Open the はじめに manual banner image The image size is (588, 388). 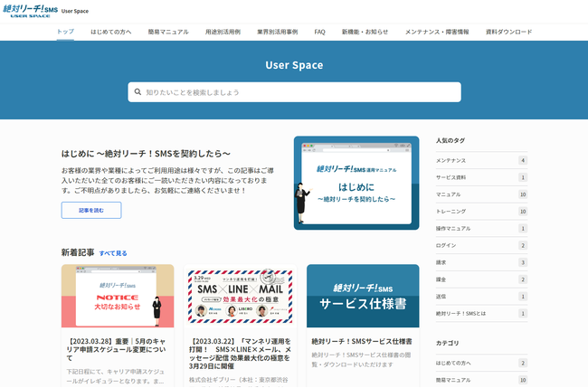(x=356, y=183)
